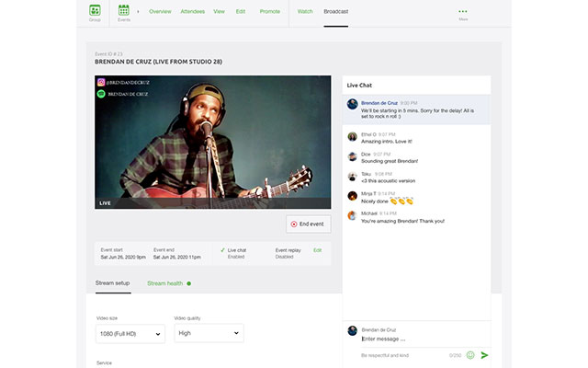Open the emoji picker in chat
588x368 pixels.
point(470,354)
